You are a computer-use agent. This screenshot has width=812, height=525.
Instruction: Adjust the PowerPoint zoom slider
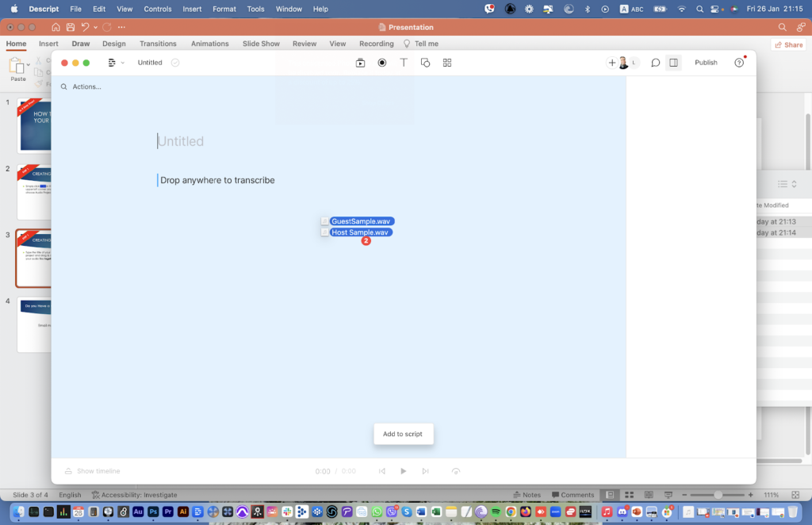point(718,495)
